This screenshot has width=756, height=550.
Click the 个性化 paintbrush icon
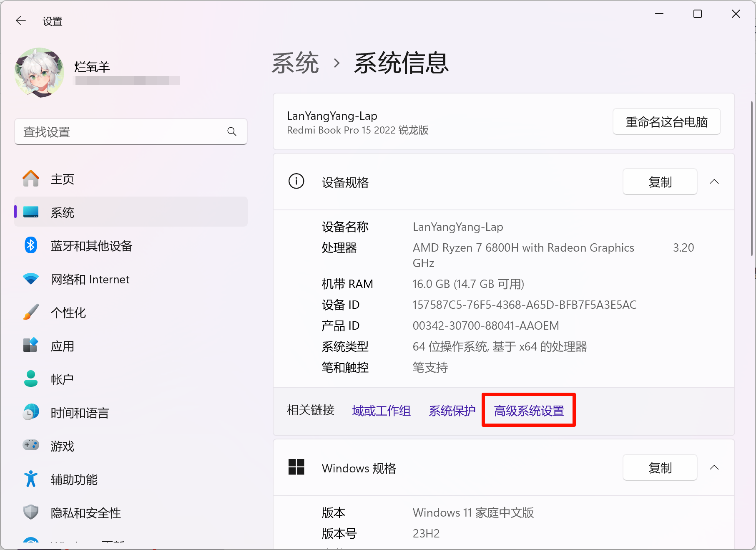[x=31, y=312]
